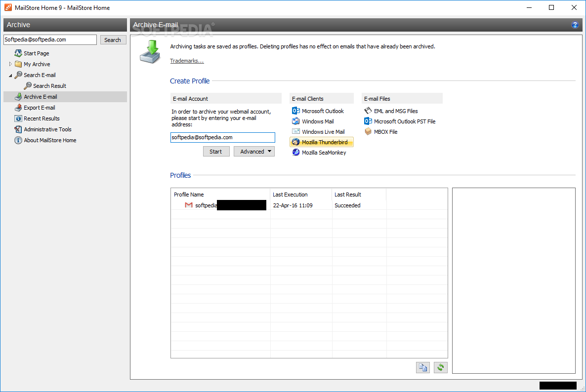Click the Outlook PST File icon
This screenshot has width=586, height=392.
368,121
